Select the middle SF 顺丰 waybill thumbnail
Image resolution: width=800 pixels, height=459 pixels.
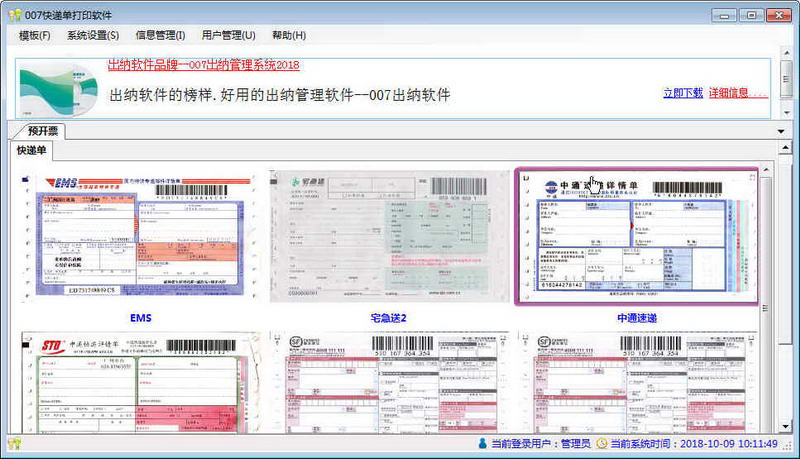click(389, 384)
